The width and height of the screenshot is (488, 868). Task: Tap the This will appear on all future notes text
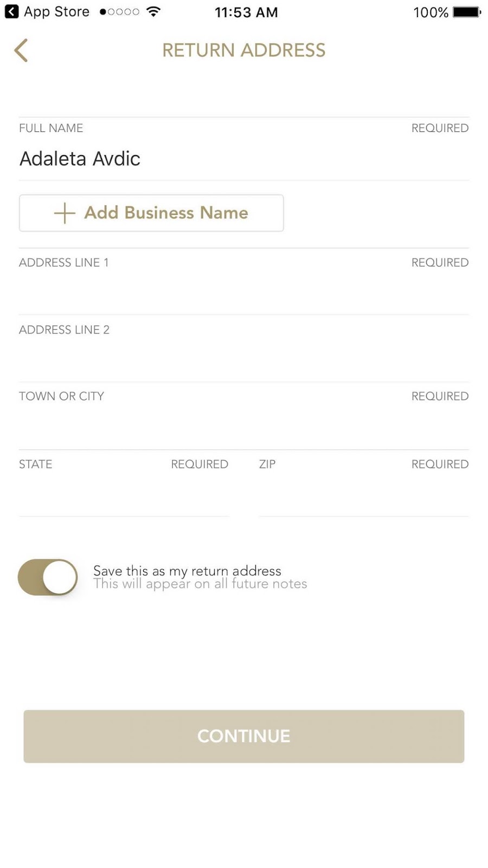tap(200, 584)
